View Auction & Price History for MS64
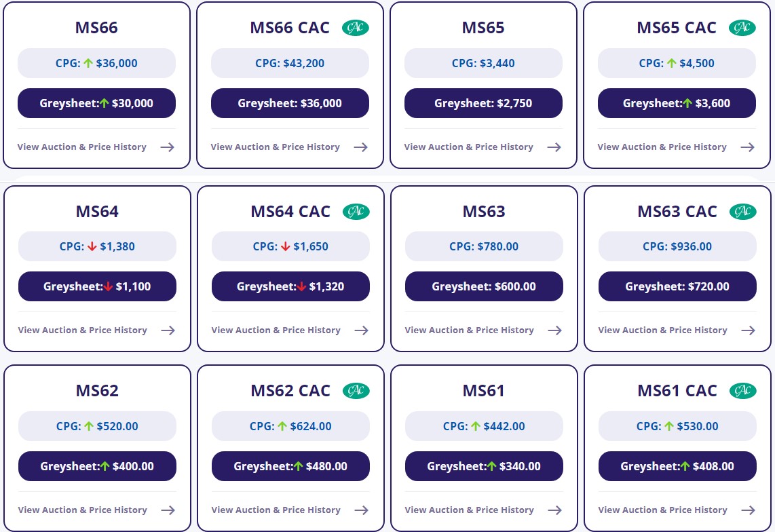The height and width of the screenshot is (532, 775). [x=82, y=330]
